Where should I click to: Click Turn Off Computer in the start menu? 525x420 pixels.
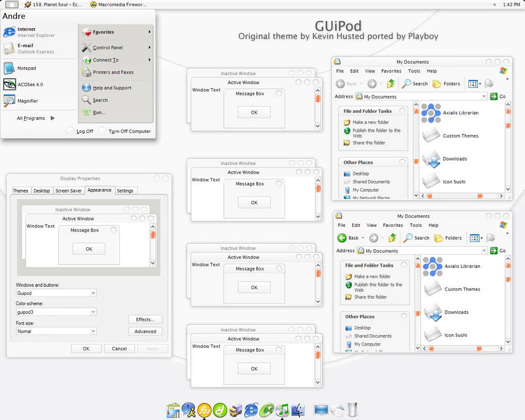125,131
